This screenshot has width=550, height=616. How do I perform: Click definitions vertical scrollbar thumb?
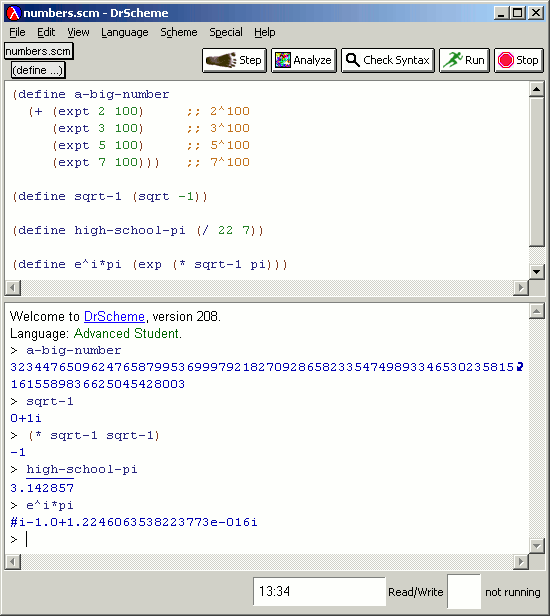coord(536,172)
